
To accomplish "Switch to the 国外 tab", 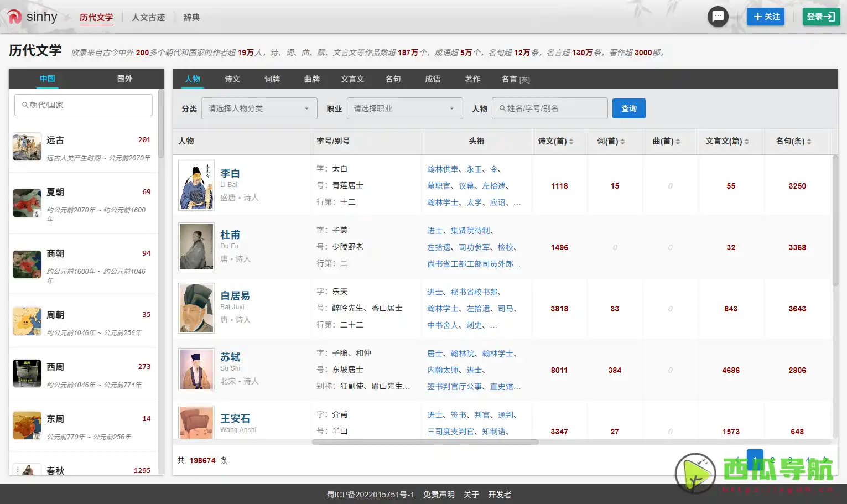I will coord(124,79).
